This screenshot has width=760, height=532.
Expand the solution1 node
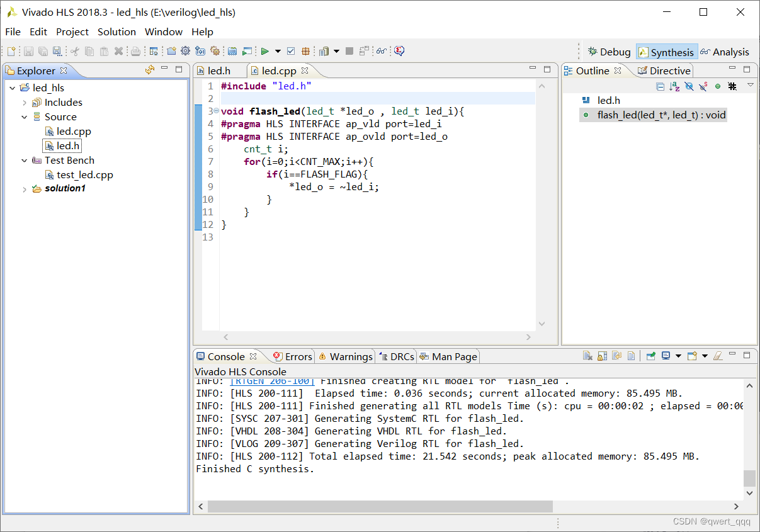[x=25, y=189]
